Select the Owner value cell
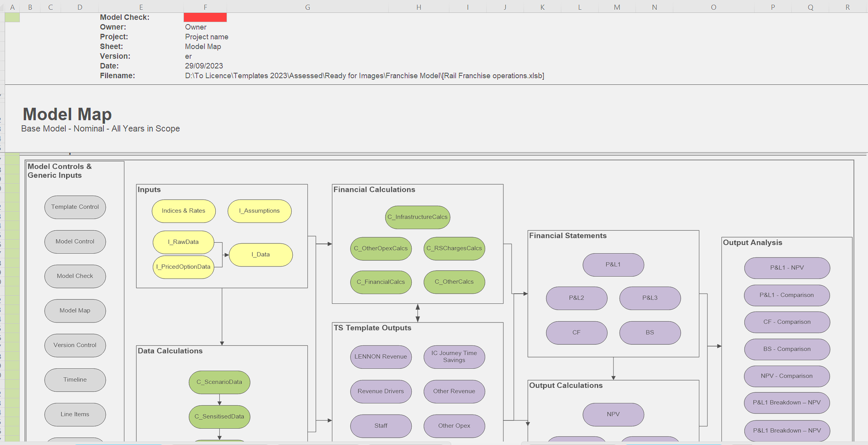This screenshot has height=445, width=868. tap(196, 27)
